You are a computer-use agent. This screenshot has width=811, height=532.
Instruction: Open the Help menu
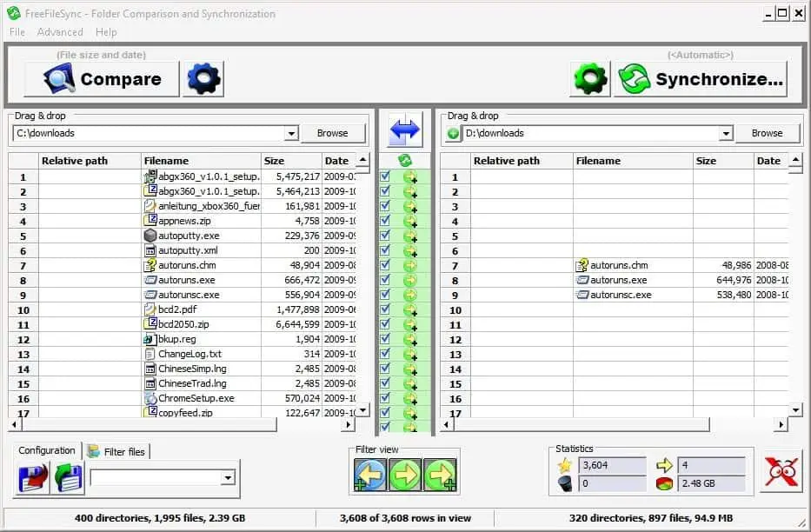[106, 32]
